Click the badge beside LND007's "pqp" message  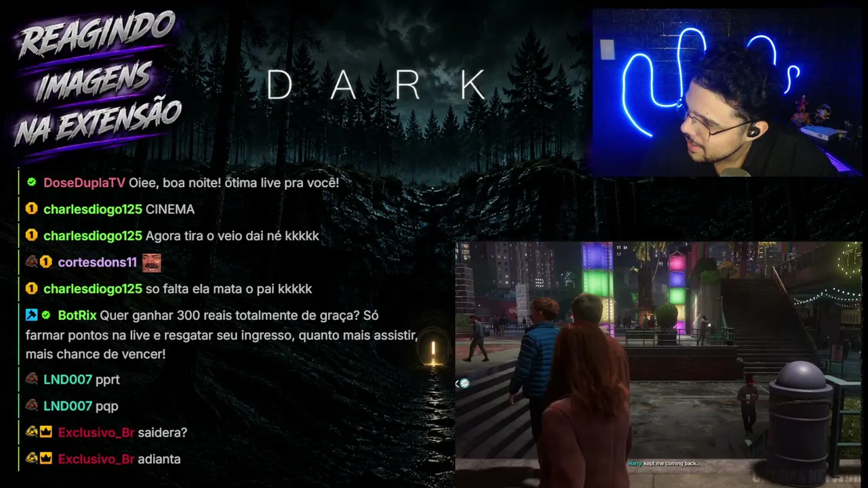[31, 405]
